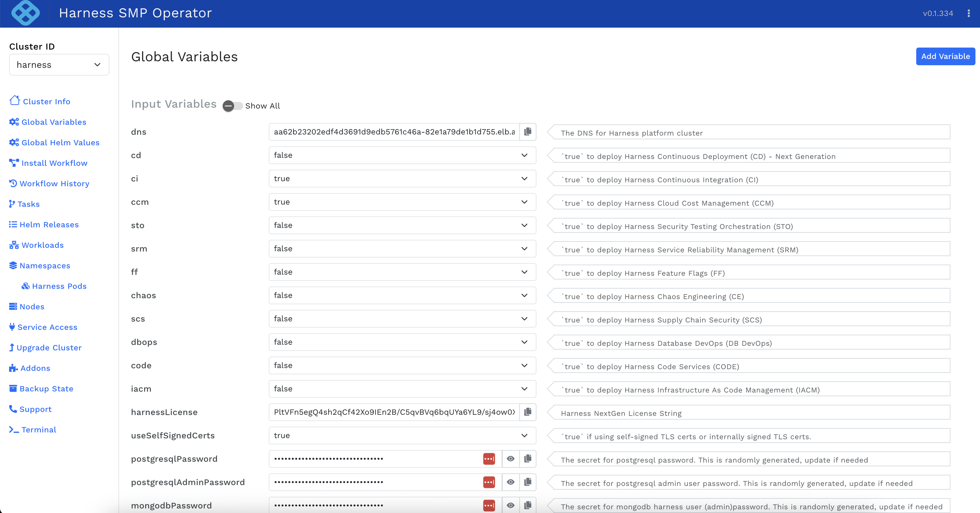The width and height of the screenshot is (980, 513).
Task: Open the chaos value dropdown
Action: tap(402, 295)
